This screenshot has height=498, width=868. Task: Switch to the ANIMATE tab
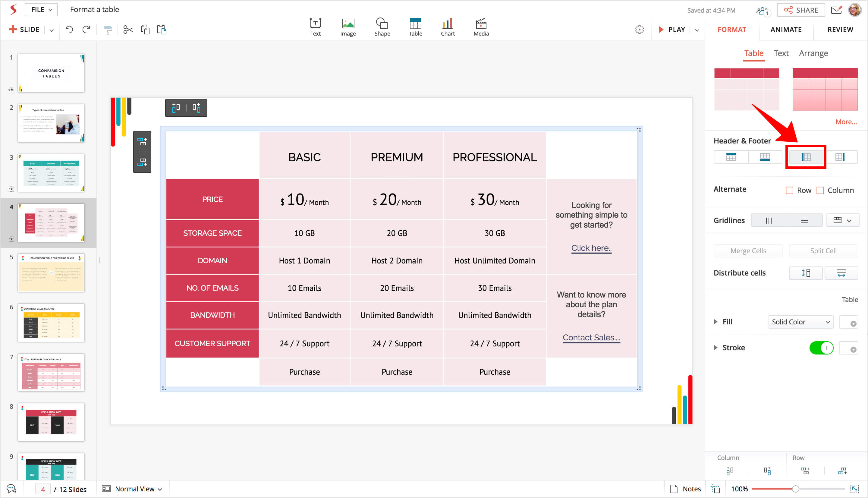(x=786, y=30)
